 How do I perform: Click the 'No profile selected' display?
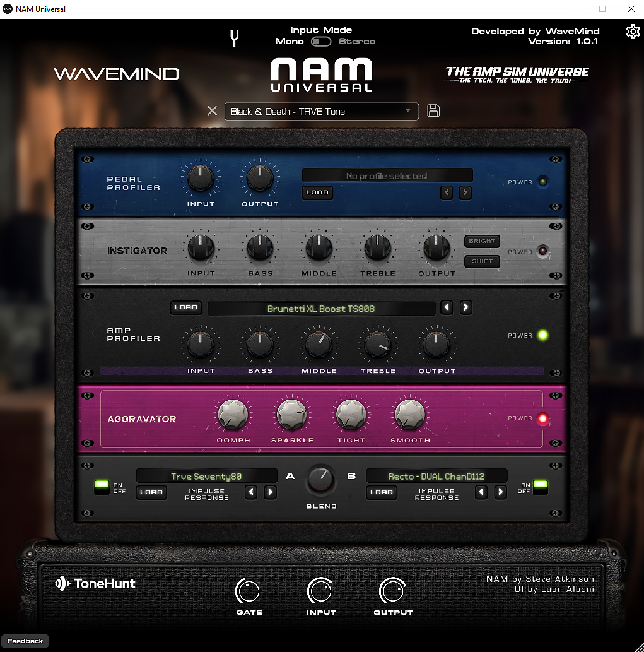pos(387,175)
